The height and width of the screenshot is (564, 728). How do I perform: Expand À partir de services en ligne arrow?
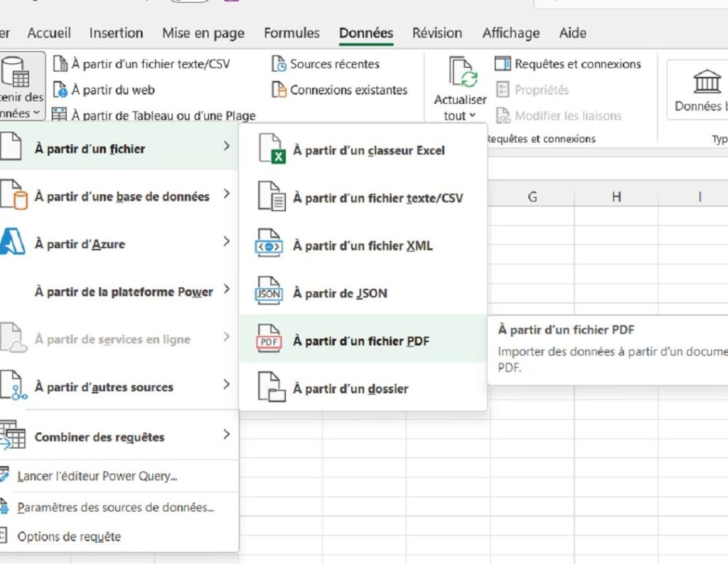[226, 337]
